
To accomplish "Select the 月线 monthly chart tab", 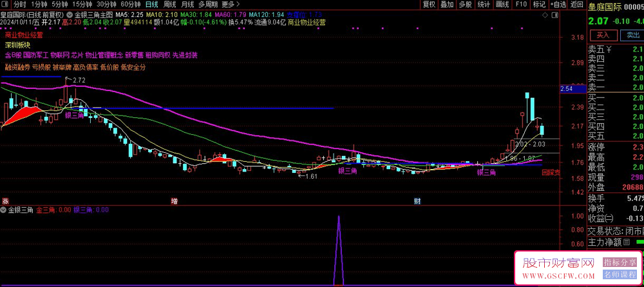I will 187,5.
